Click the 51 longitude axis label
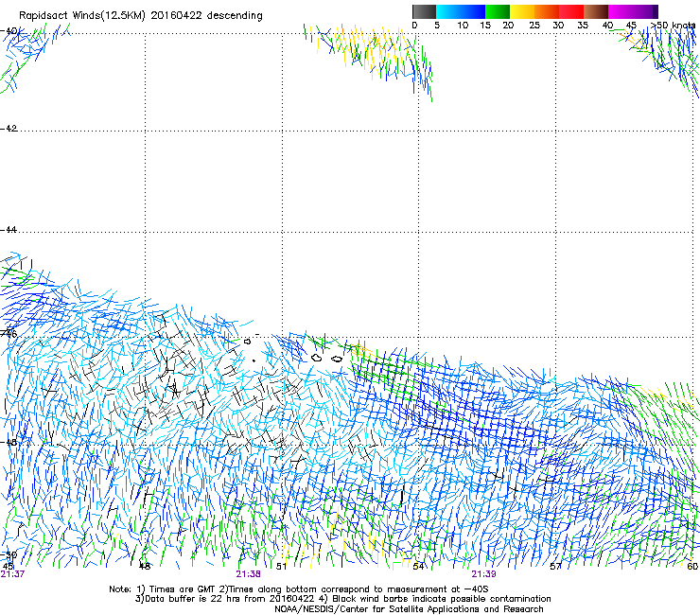Viewport: 700px width, 615px height. tap(281, 567)
